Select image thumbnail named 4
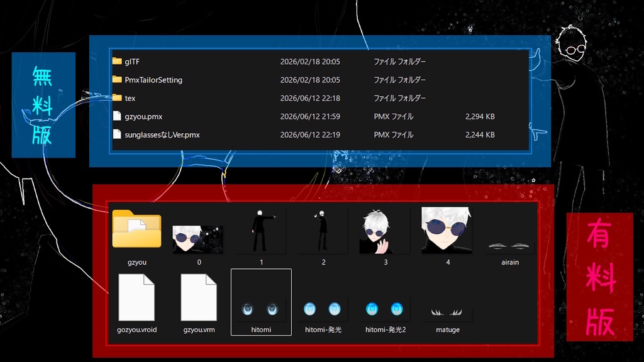The image size is (644, 362). tap(447, 230)
